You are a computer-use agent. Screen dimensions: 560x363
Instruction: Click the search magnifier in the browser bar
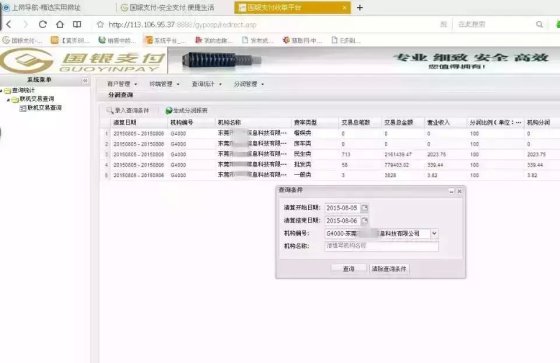pyautogui.click(x=539, y=24)
